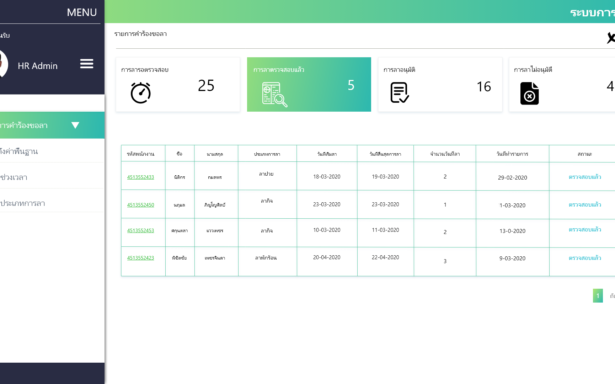Click the รายการคำร้องขอลา page heading
The image size is (615, 384).
pos(141,34)
